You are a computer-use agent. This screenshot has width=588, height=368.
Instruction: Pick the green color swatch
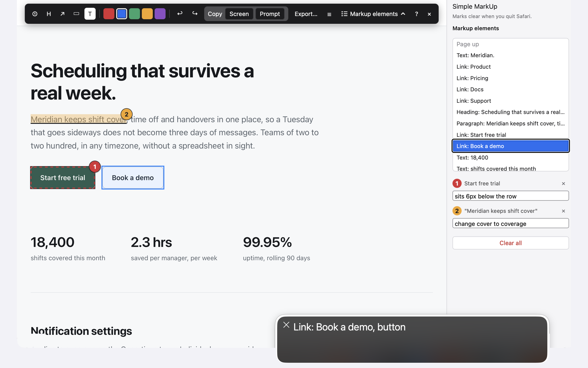pos(134,14)
